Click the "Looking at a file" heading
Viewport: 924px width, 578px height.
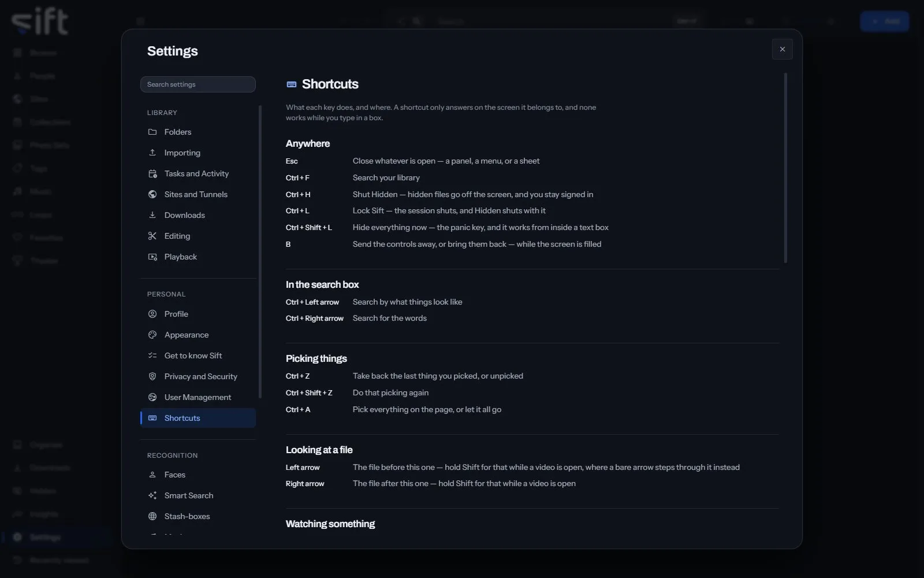pyautogui.click(x=319, y=450)
